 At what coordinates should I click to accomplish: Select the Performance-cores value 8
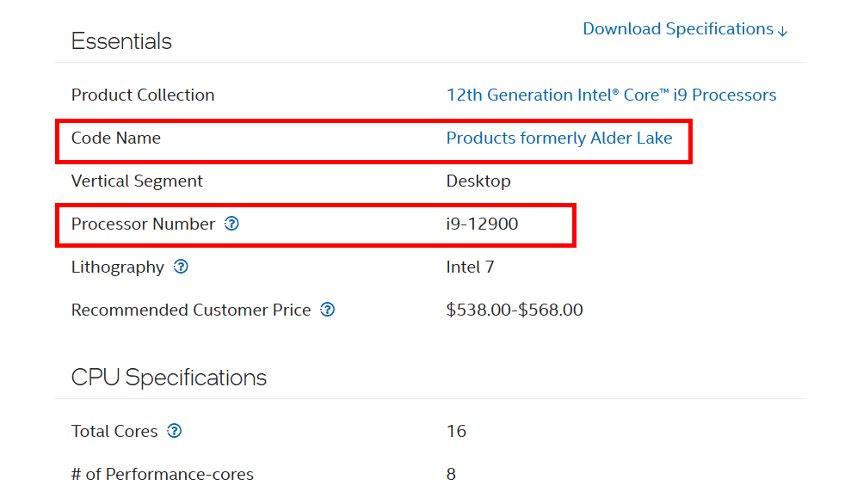451,474
